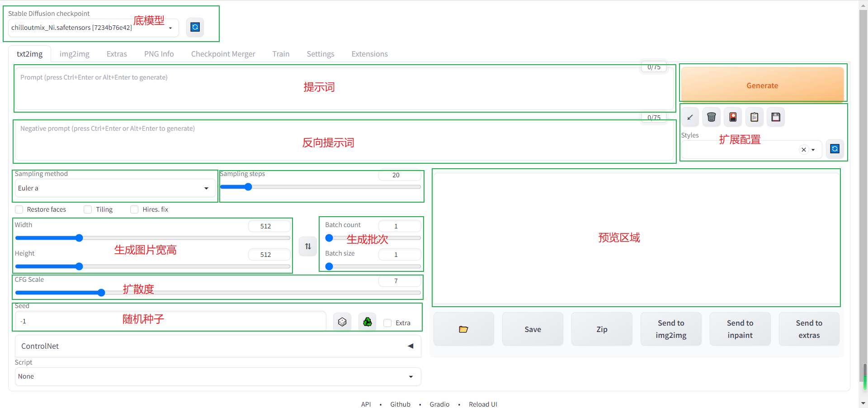Open the output folder icon below preview
The width and height of the screenshot is (868, 408).
(463, 329)
